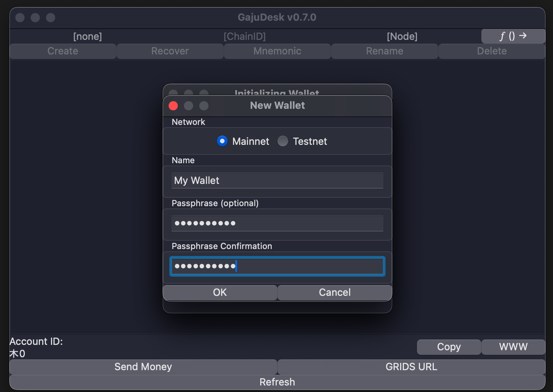Click the Send Money button

tap(143, 367)
